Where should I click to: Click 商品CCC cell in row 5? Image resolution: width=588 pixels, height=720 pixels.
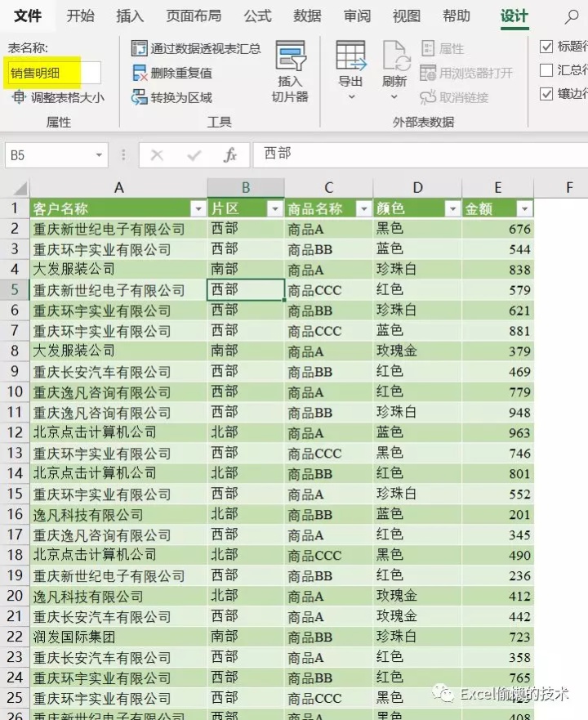point(328,290)
